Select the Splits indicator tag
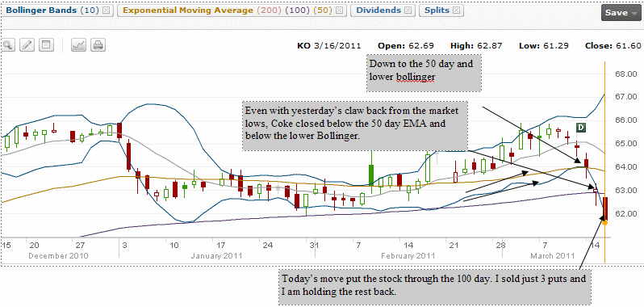644x307 pixels. tap(437, 11)
